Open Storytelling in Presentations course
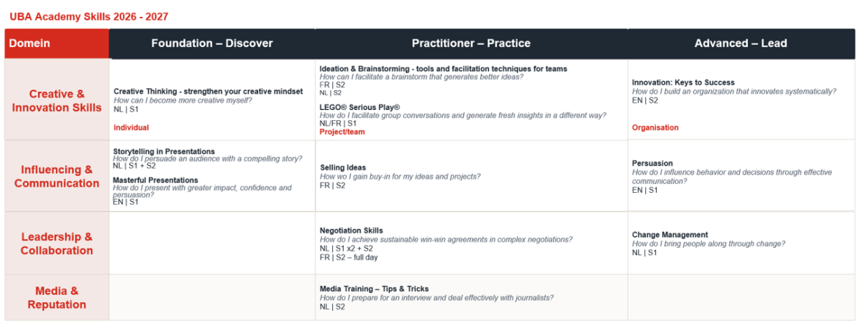Viewport: 868px width, 330px height. [x=164, y=151]
